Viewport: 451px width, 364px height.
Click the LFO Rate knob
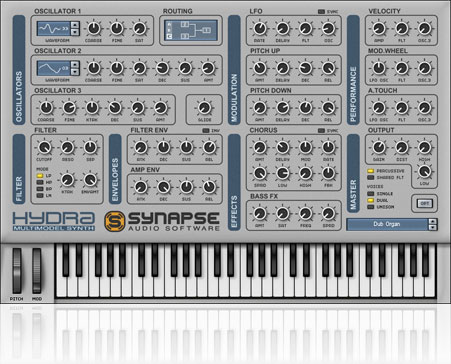260,29
